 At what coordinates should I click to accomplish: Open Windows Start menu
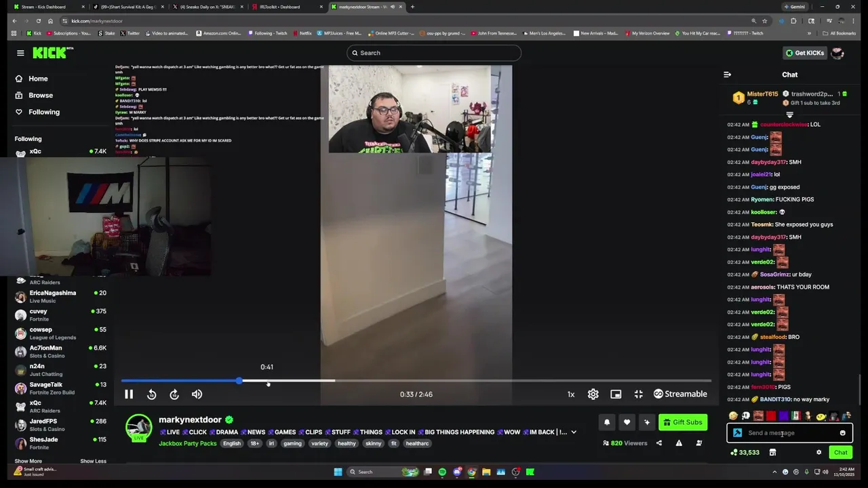(338, 472)
